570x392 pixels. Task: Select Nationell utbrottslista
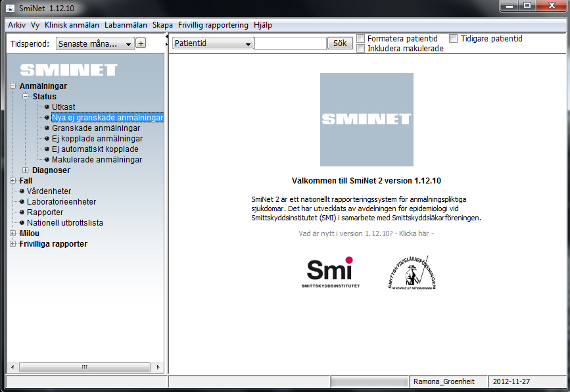[64, 223]
